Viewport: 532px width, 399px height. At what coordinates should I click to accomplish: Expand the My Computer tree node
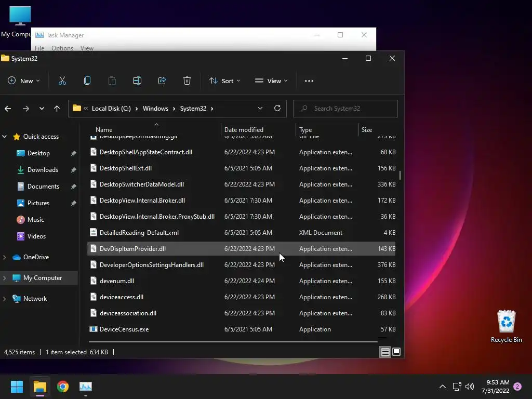(4, 278)
